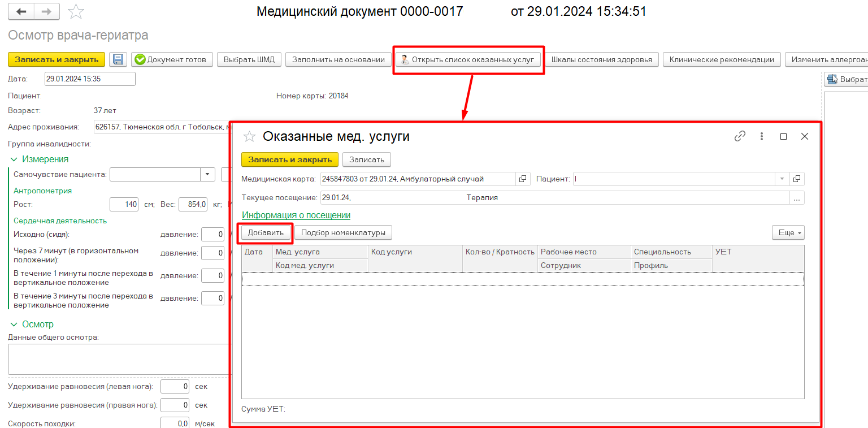The image size is (868, 428).
Task: Click the floppy disk save icon
Action: coord(118,59)
